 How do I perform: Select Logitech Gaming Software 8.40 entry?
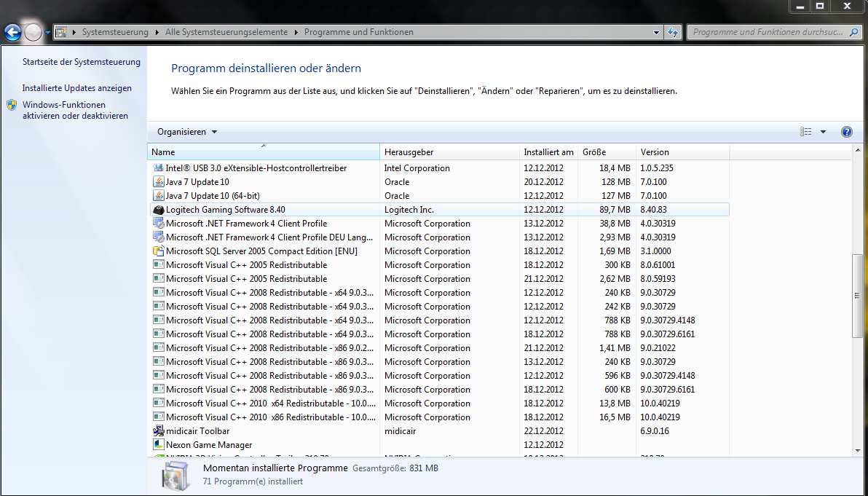pos(225,209)
